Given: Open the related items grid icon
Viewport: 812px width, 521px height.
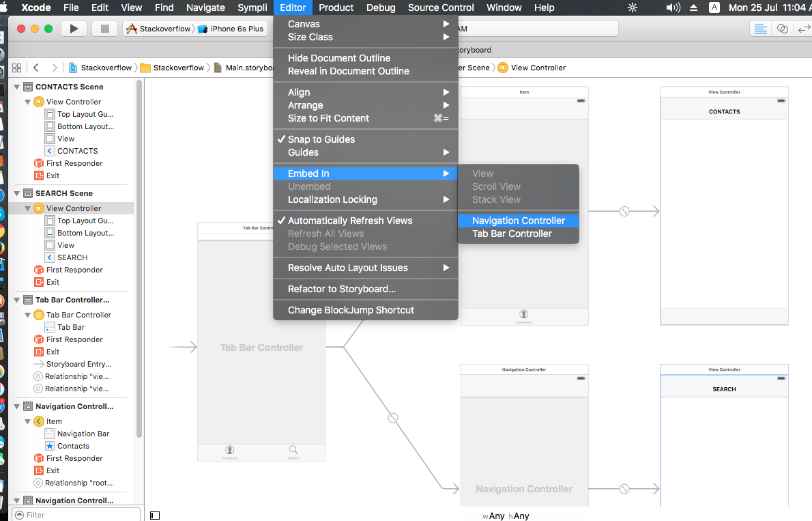Looking at the screenshot, I should 16,68.
